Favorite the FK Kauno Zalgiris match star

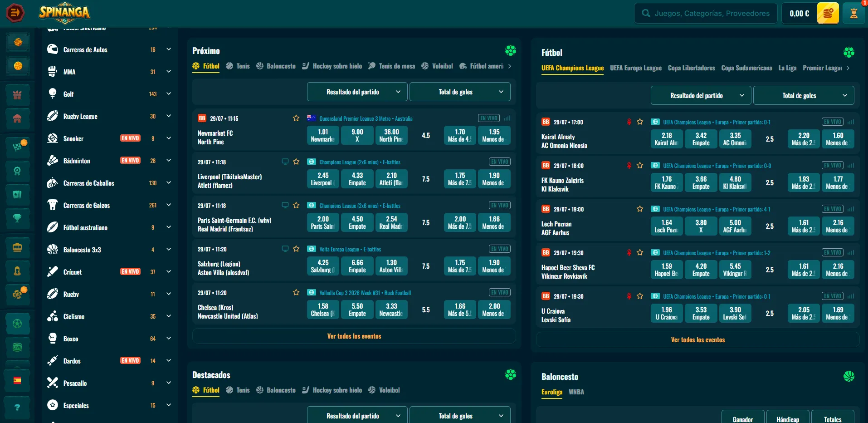[640, 165]
